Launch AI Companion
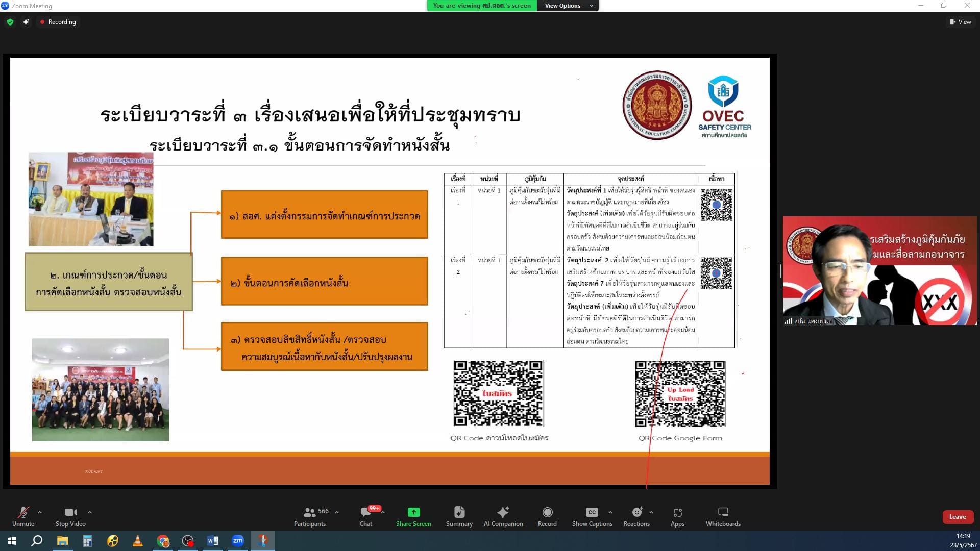 click(503, 516)
